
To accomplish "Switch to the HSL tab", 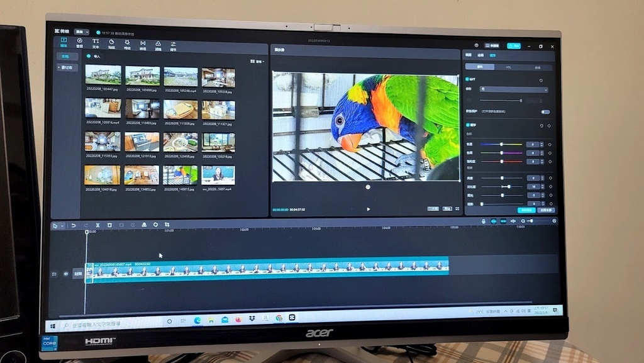I will tap(508, 67).
